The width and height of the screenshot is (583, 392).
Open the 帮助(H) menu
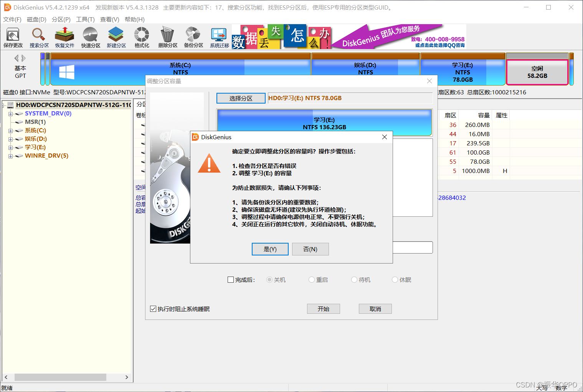134,19
